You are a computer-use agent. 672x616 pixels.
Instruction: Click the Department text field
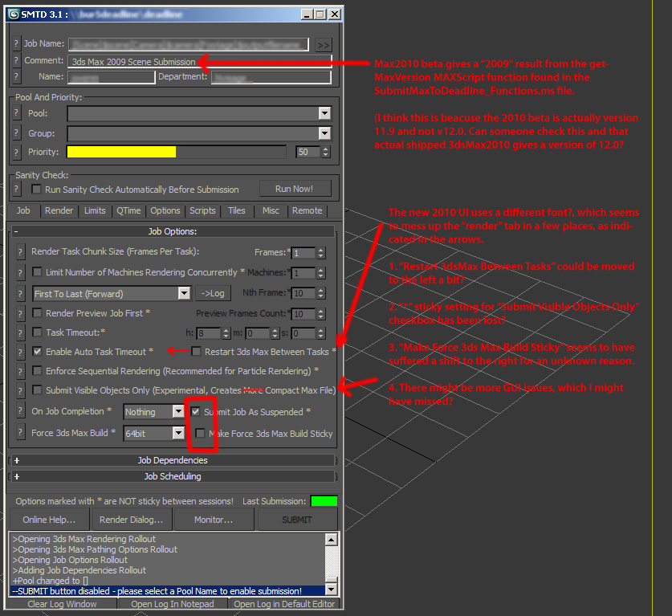[x=271, y=77]
